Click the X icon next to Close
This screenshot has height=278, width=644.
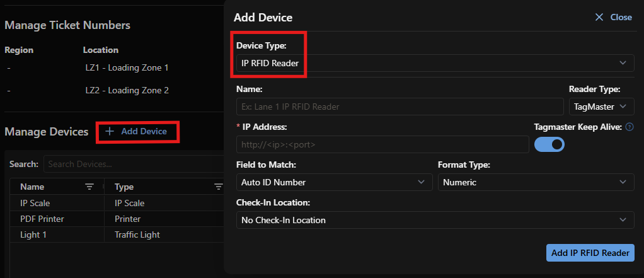(599, 17)
